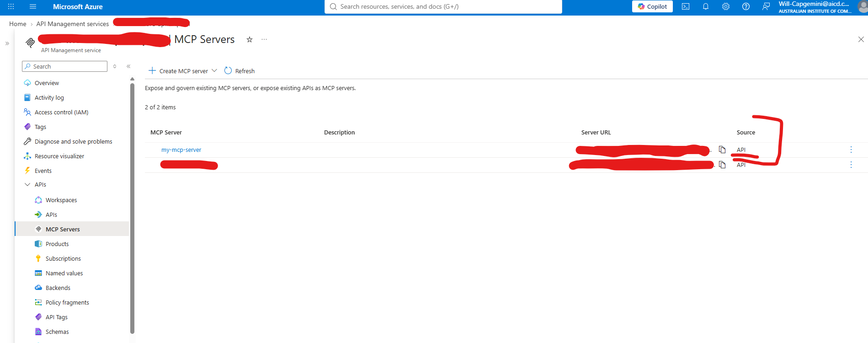Open row actions menu for second server

[x=851, y=165]
